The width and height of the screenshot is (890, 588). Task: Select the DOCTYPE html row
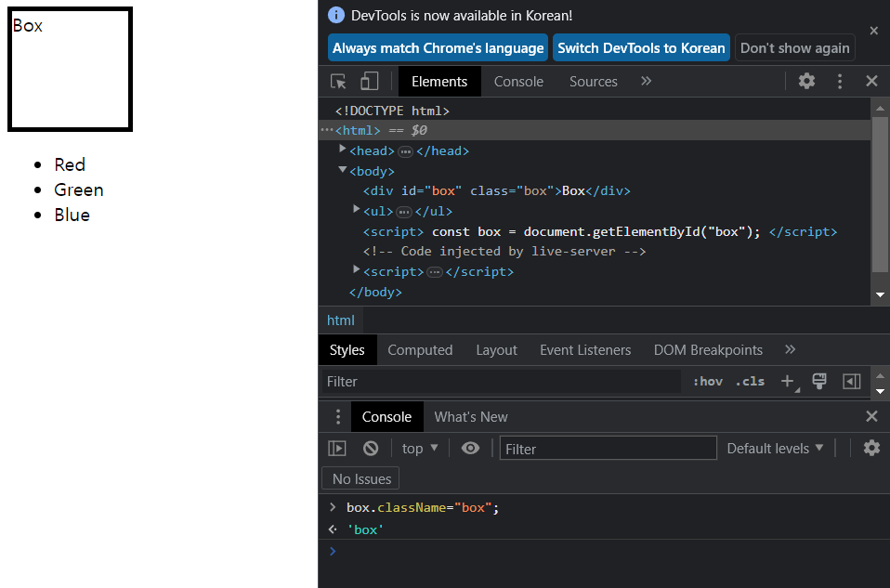pyautogui.click(x=392, y=111)
